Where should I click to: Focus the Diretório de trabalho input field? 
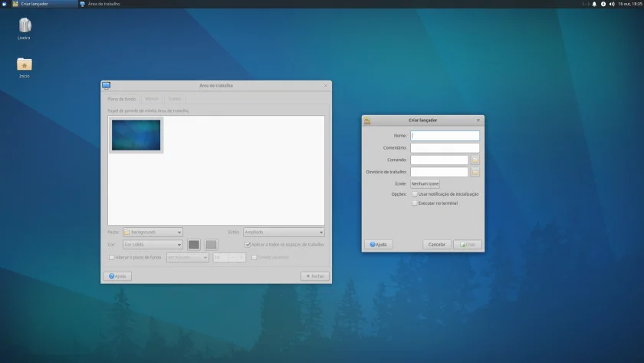[x=439, y=172]
